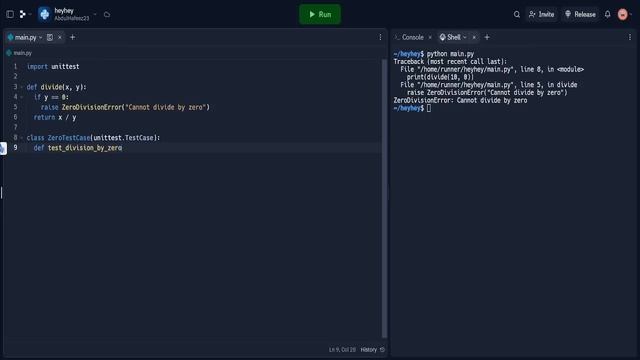The height and width of the screenshot is (360, 640).
Task: Expand the main.py tab dropdown arrow
Action: click(x=41, y=37)
